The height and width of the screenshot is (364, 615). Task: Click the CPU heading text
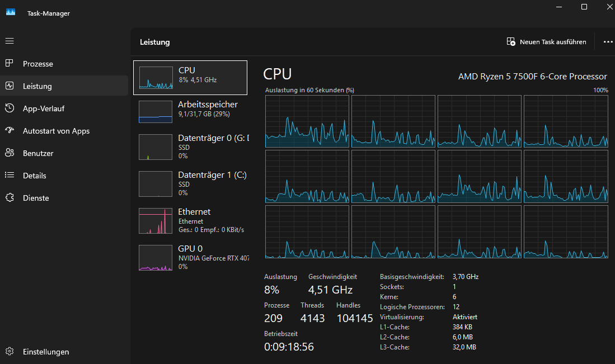tap(278, 74)
